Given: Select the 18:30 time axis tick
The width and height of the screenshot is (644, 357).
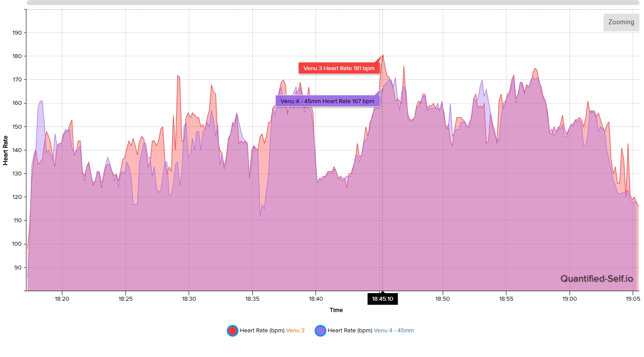Looking at the screenshot, I should [189, 299].
